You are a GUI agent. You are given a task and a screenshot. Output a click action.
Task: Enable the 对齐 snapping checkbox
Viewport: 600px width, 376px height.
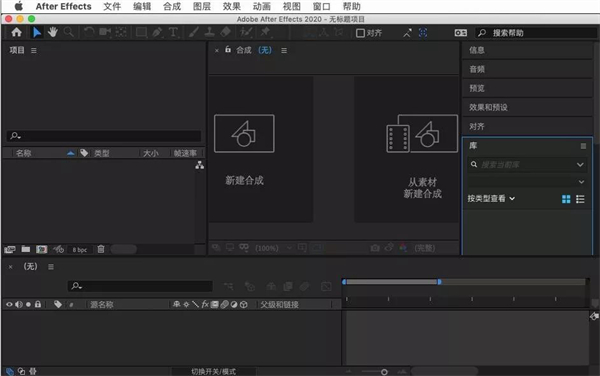(360, 33)
